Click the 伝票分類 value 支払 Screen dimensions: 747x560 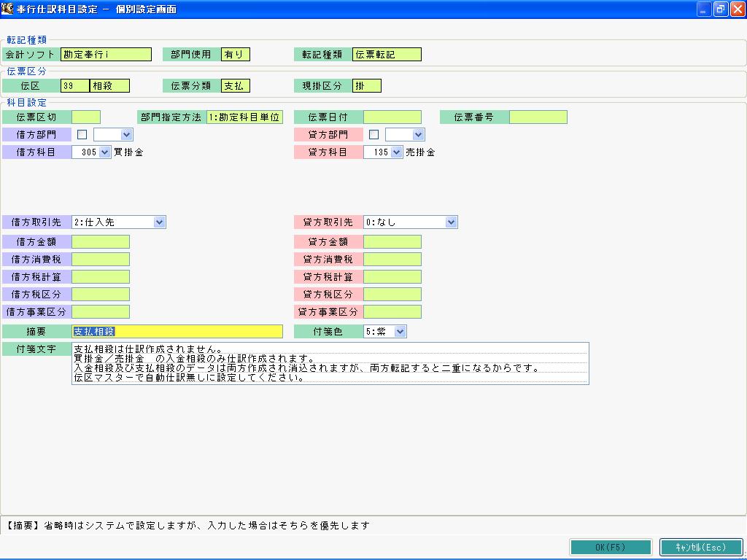point(236,86)
